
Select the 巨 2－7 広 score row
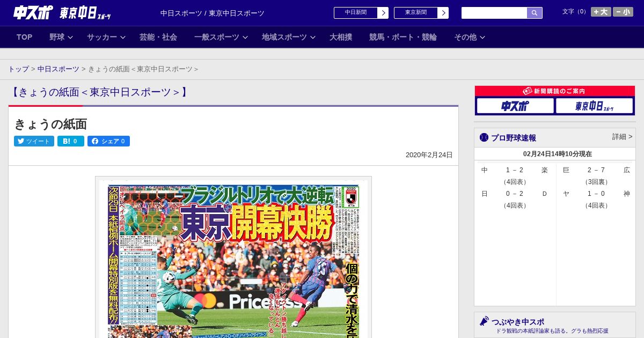pyautogui.click(x=596, y=170)
